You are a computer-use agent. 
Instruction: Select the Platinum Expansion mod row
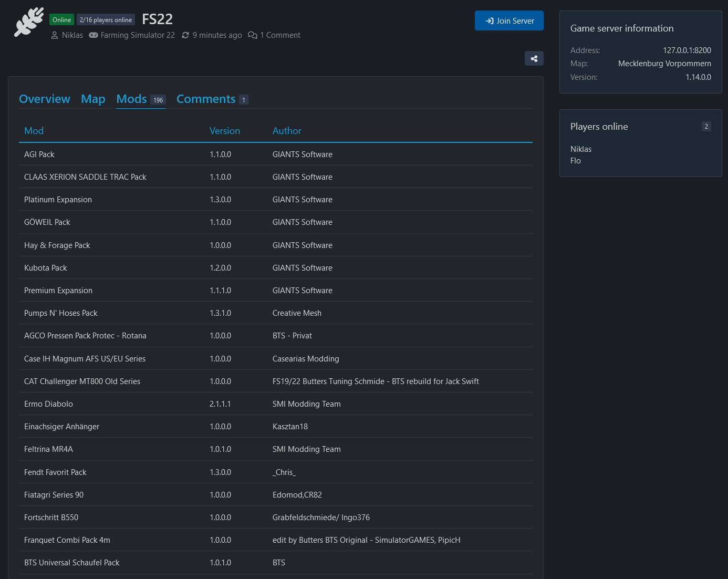point(58,200)
